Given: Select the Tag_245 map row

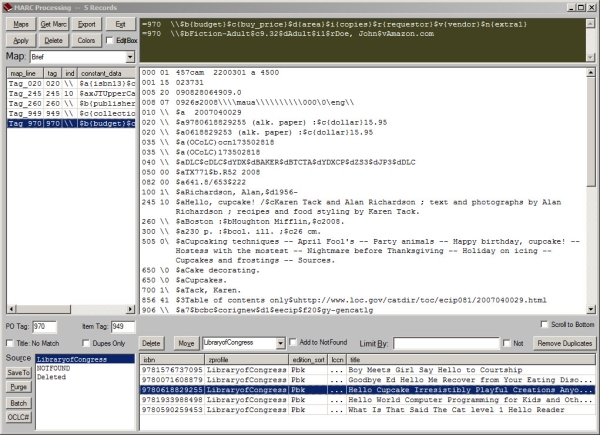Looking at the screenshot, I should tap(71, 93).
